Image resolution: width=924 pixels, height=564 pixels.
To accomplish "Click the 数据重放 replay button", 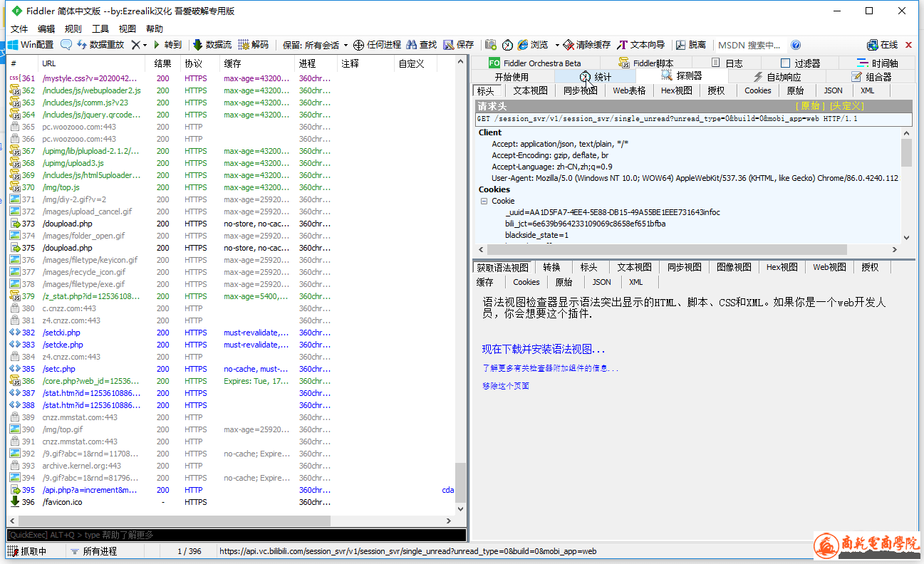I will (x=100, y=45).
